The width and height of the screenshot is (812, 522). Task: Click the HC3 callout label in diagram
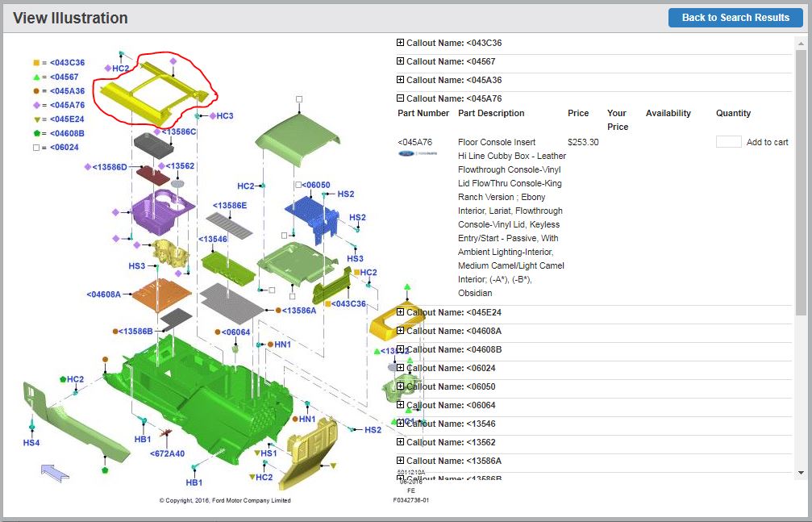[225, 116]
